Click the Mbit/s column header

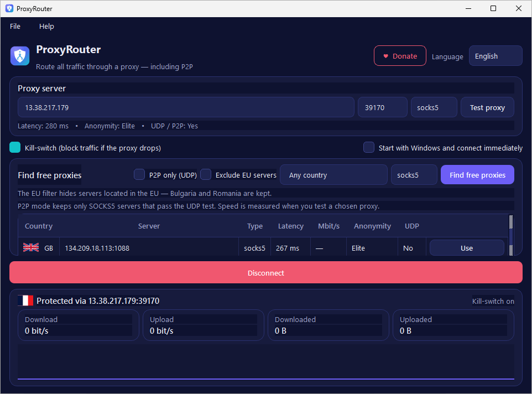tap(328, 226)
